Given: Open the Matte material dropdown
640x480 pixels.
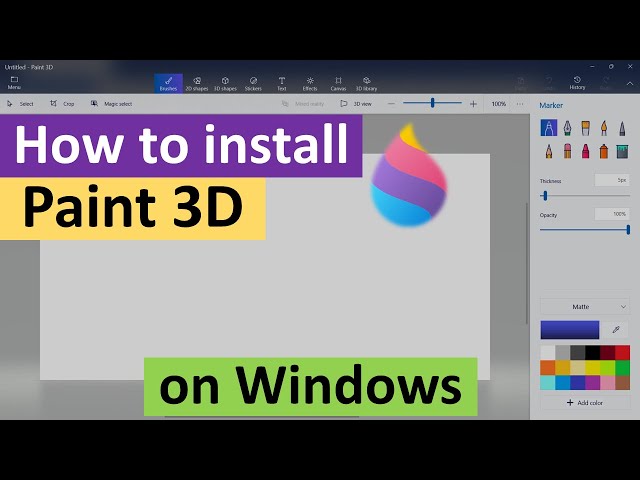Looking at the screenshot, I should (x=584, y=307).
